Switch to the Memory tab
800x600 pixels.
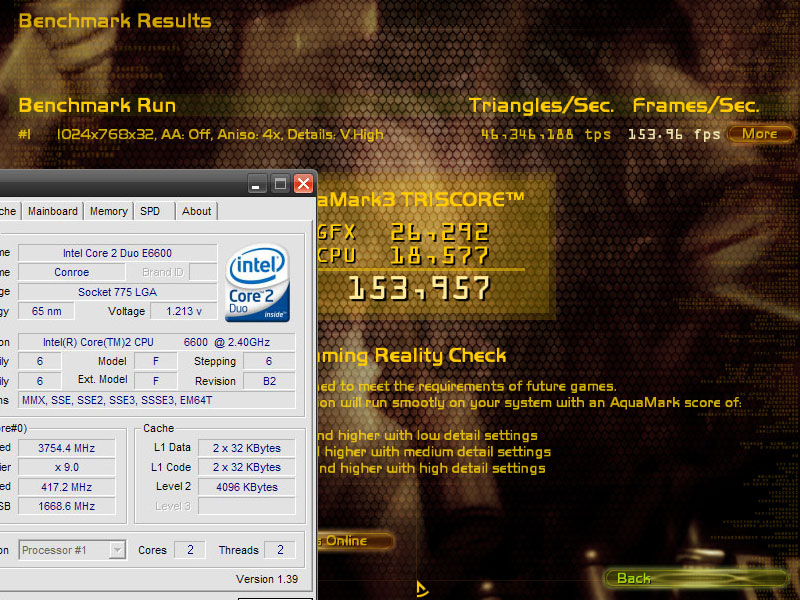(x=109, y=211)
